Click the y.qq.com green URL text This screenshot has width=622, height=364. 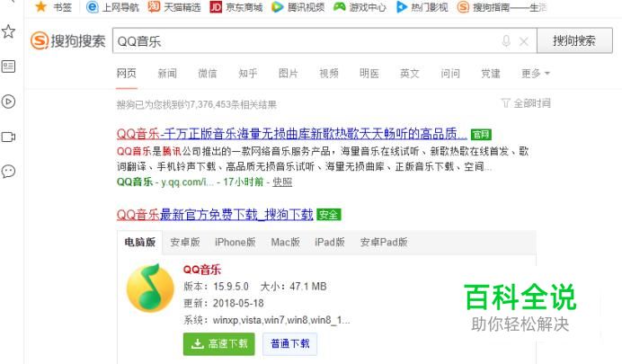(x=187, y=182)
